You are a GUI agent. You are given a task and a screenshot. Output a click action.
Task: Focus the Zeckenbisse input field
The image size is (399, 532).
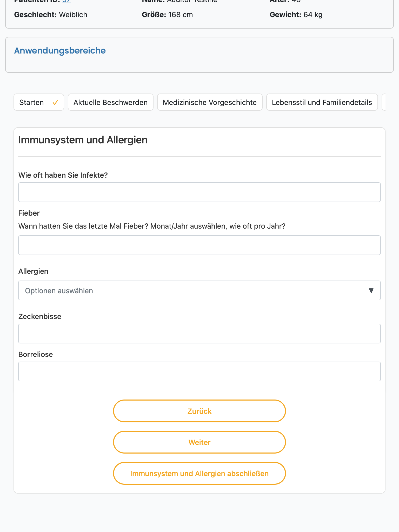pyautogui.click(x=199, y=334)
